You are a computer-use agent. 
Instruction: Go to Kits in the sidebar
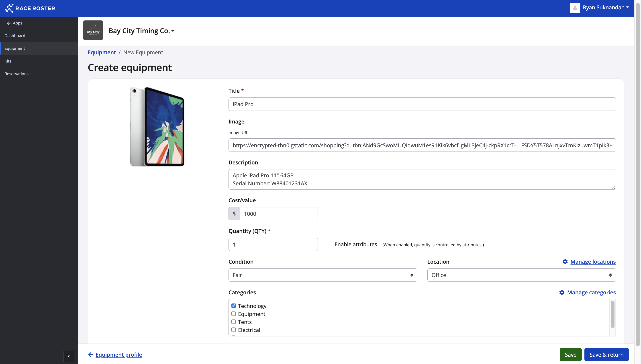[x=8, y=61]
